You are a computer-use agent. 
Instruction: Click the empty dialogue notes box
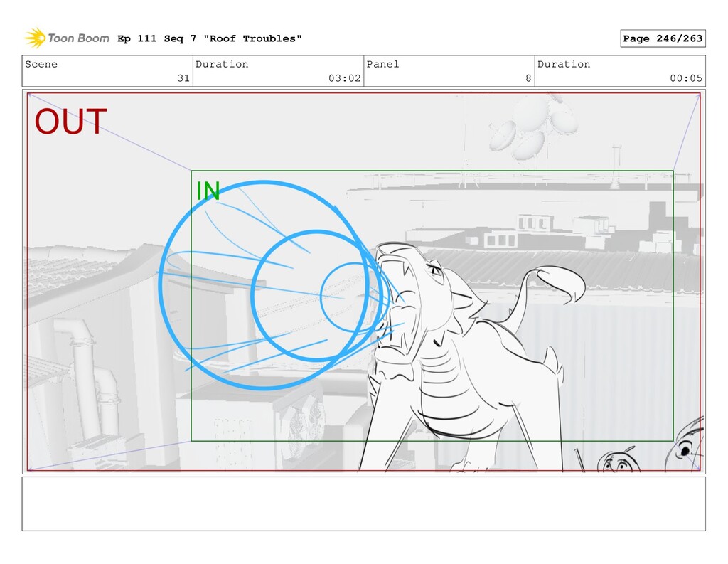(x=363, y=504)
